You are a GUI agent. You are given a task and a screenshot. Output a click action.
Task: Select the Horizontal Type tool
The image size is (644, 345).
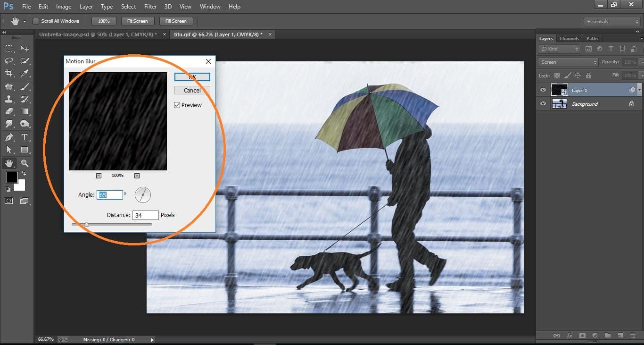(x=25, y=137)
